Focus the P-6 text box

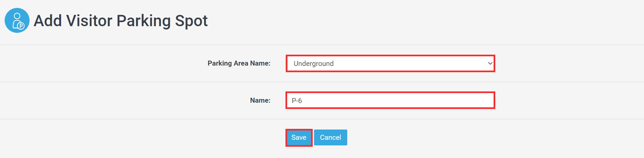390,100
